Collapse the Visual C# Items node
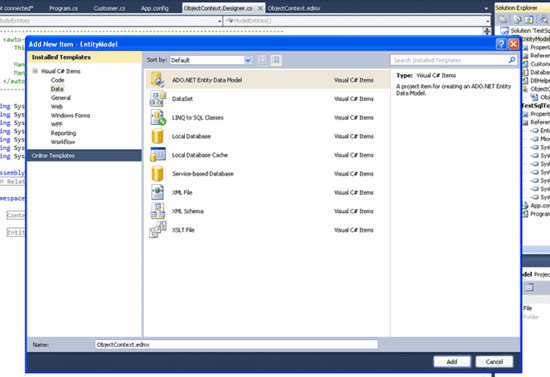550x377 pixels. click(x=35, y=71)
